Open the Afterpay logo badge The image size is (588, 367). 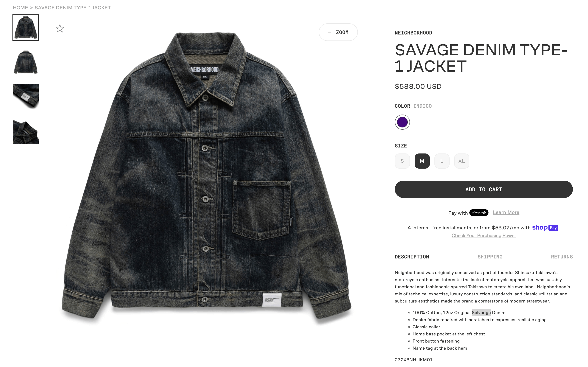click(x=479, y=213)
